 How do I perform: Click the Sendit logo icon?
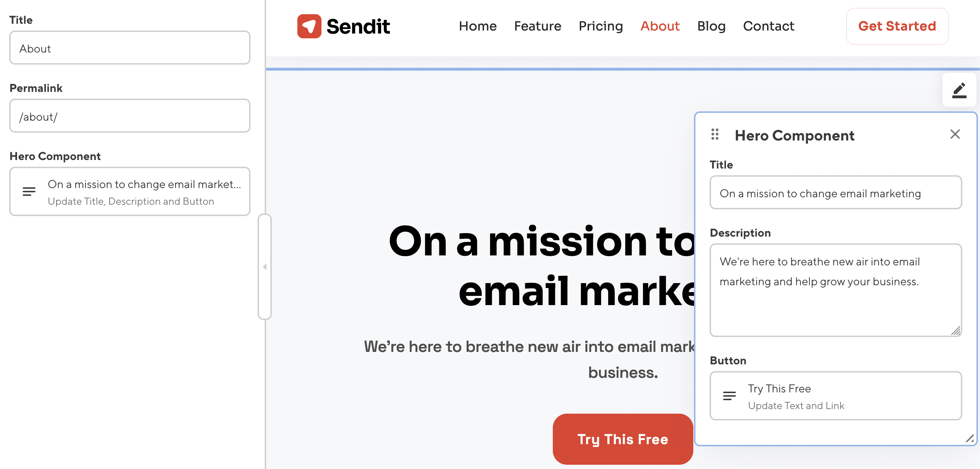click(309, 26)
